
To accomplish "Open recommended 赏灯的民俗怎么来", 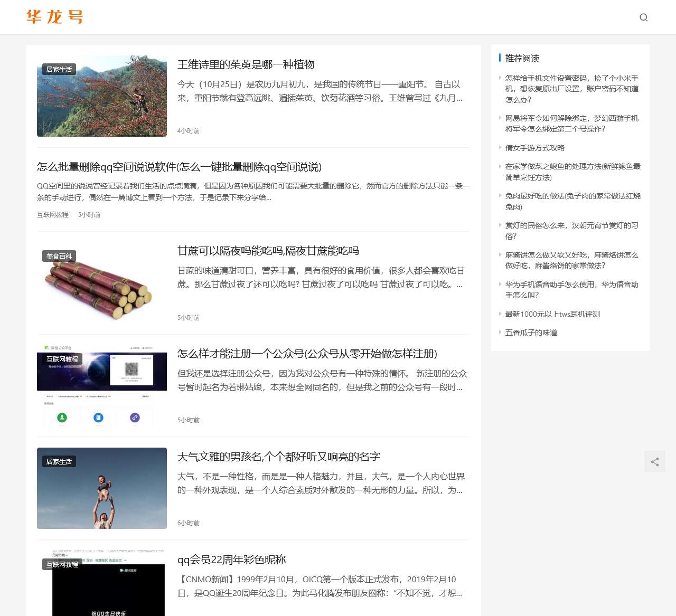I will point(572,231).
